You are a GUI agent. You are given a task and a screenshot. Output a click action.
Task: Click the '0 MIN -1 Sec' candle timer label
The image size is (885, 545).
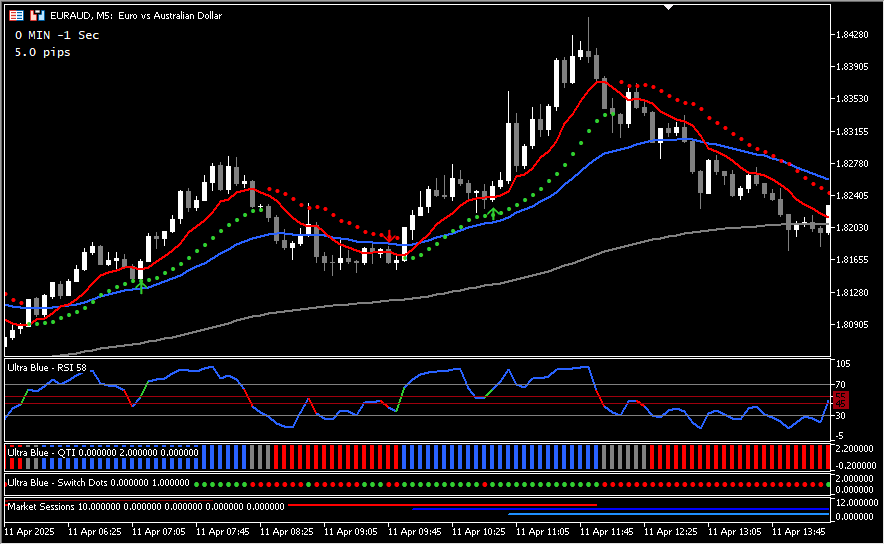tap(57, 35)
